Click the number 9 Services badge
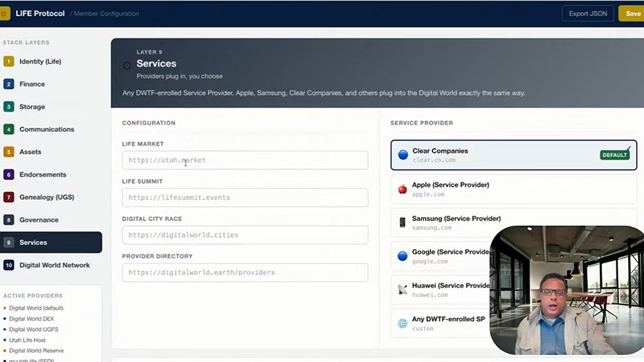Image resolution: width=644 pixels, height=362 pixels. [9, 243]
